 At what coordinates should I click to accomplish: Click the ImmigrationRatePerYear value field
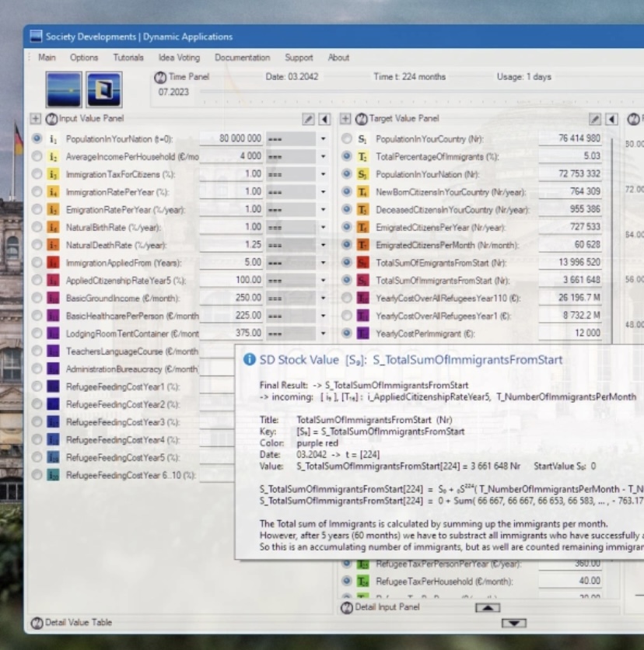[x=231, y=192]
